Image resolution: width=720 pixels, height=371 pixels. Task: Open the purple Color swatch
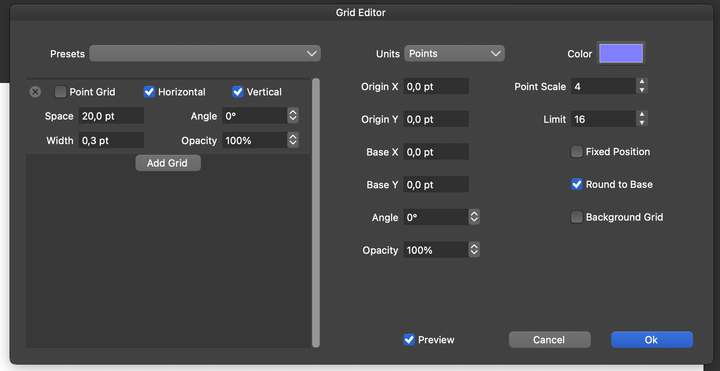point(621,53)
